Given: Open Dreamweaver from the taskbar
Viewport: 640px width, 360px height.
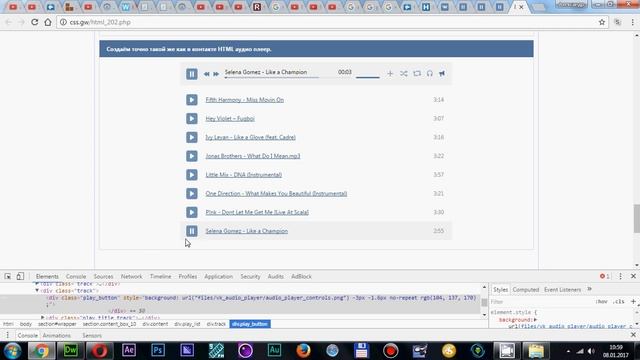Looking at the screenshot, I should pyautogui.click(x=70, y=350).
